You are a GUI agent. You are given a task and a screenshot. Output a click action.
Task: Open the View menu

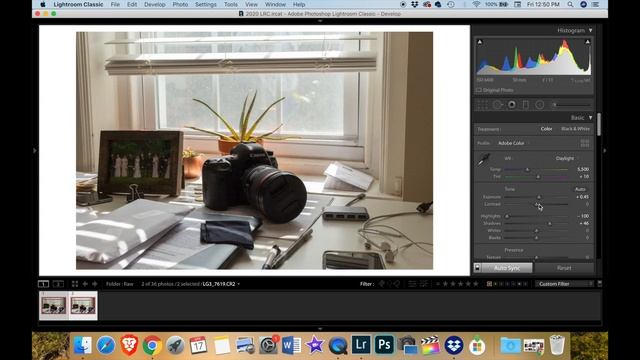click(x=251, y=4)
